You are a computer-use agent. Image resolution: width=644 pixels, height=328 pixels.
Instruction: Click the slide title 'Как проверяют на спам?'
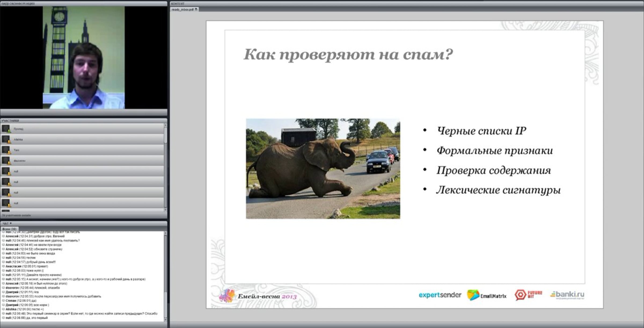point(348,55)
